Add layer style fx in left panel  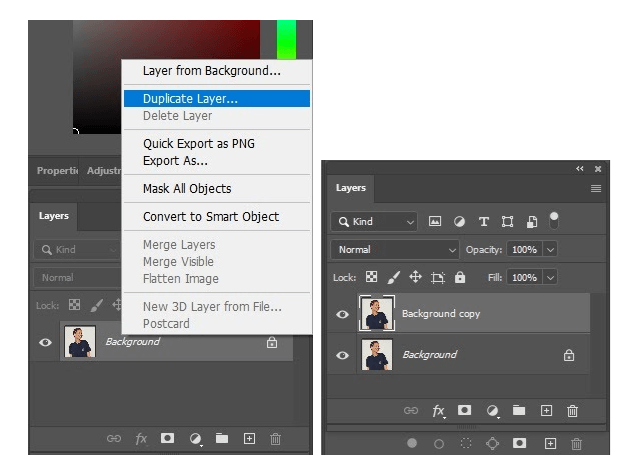pos(141,439)
